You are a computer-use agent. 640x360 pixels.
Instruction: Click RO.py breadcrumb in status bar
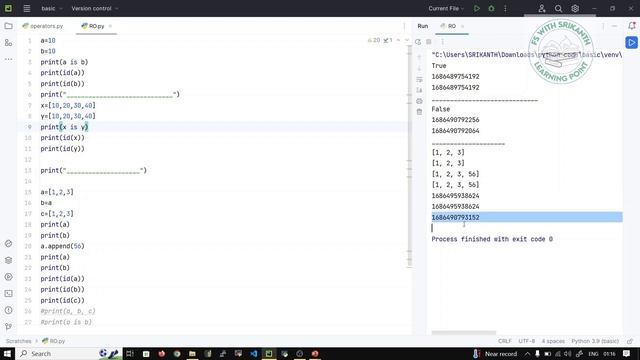53,341
